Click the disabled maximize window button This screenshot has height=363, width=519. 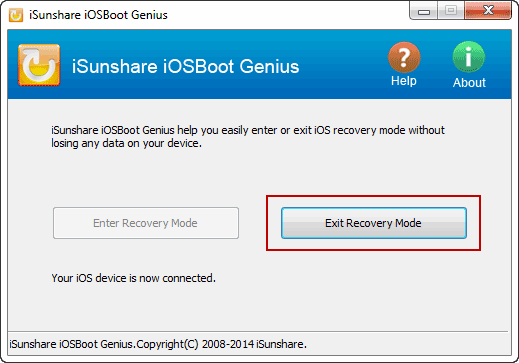tap(451, 11)
